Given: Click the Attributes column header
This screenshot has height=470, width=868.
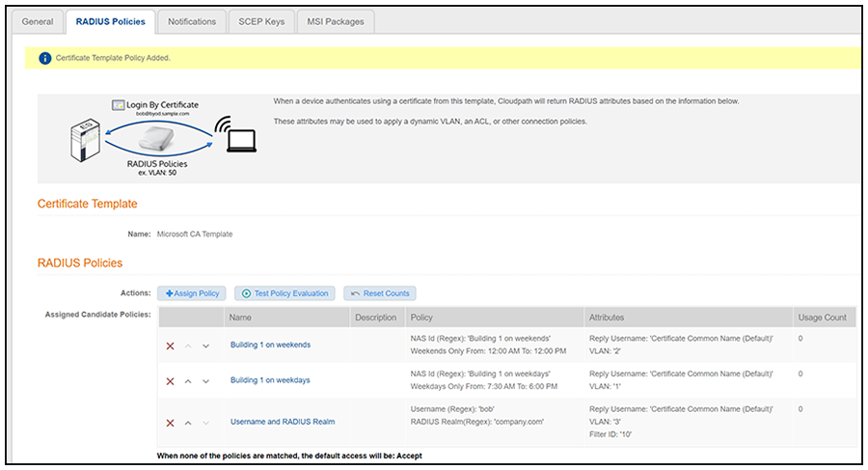Looking at the screenshot, I should pos(689,318).
